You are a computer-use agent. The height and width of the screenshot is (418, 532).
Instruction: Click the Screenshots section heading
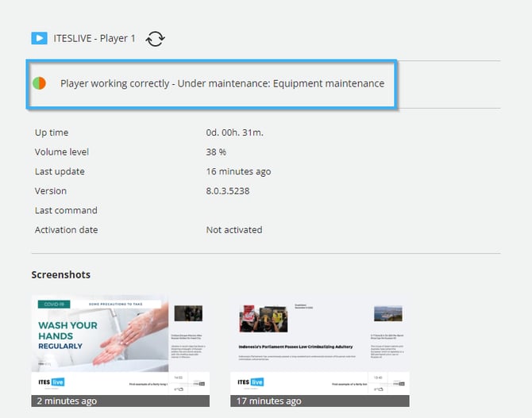pyautogui.click(x=60, y=274)
